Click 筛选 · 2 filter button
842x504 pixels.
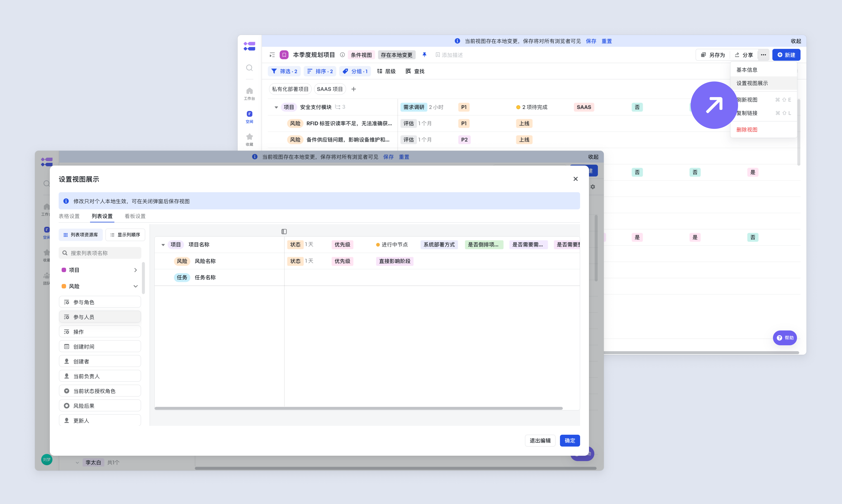click(284, 71)
